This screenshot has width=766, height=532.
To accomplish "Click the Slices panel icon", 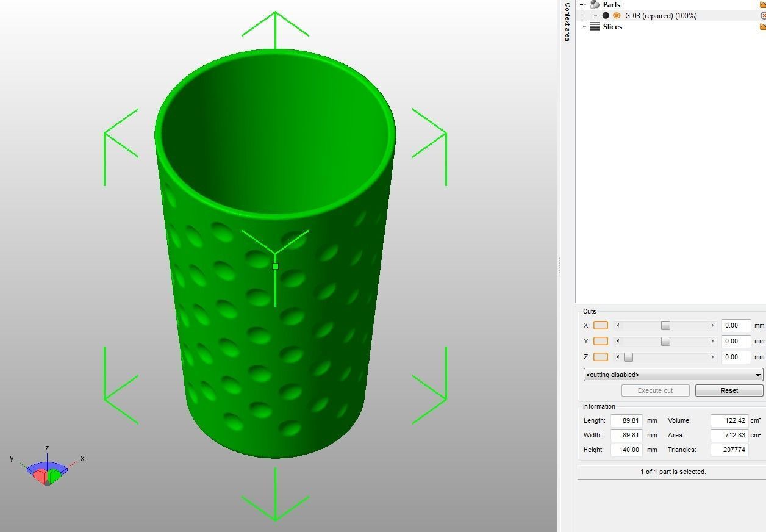I will click(594, 26).
